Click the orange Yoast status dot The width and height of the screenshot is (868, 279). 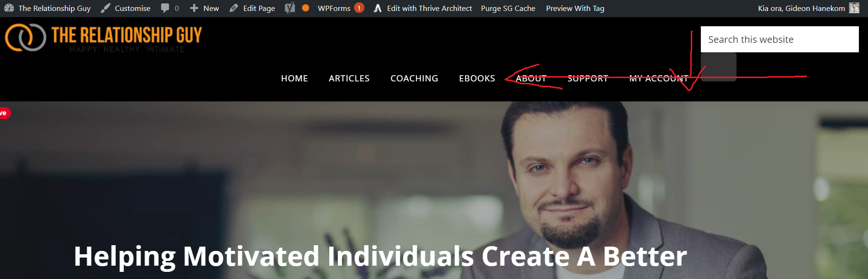[306, 8]
